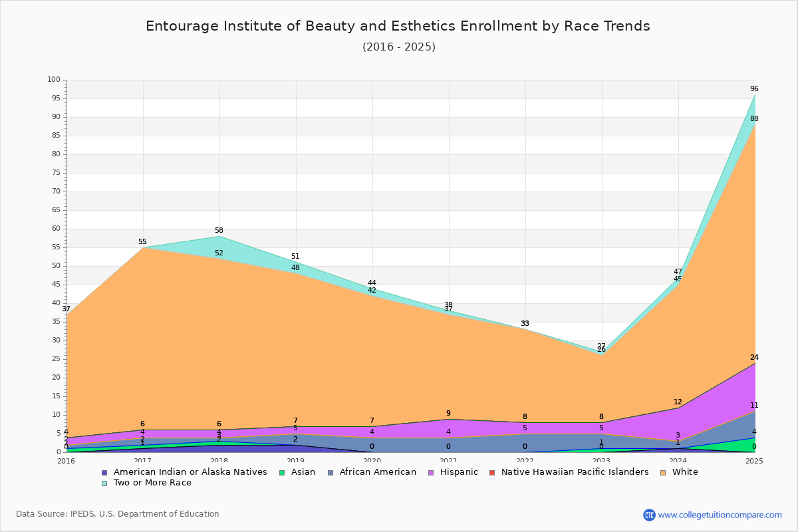798x532 pixels.
Task: Click the CTC logo icon
Action: [x=649, y=515]
